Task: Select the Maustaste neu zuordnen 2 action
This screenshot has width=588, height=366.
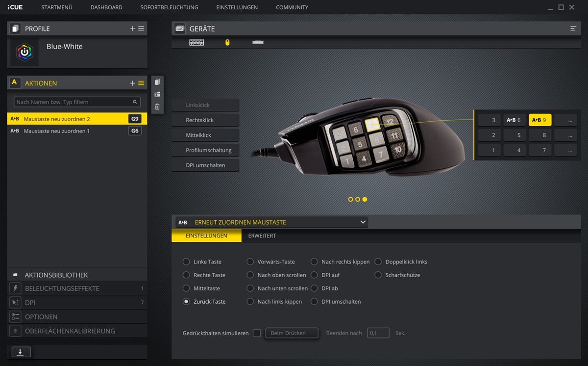Action: pos(77,119)
